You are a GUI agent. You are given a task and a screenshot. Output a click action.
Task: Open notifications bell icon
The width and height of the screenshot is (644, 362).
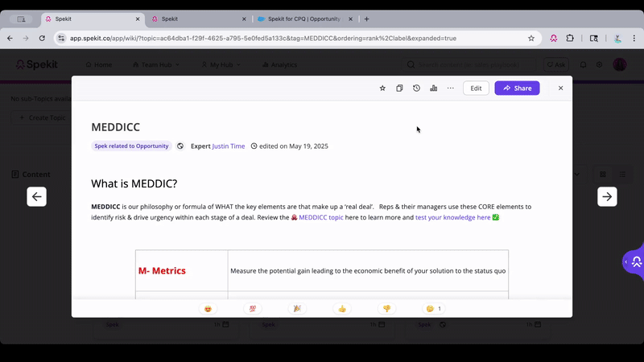click(x=583, y=65)
